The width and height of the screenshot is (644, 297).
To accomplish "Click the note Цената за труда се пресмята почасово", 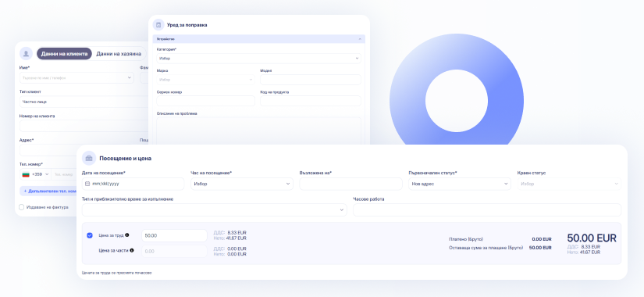I will (x=116, y=273).
